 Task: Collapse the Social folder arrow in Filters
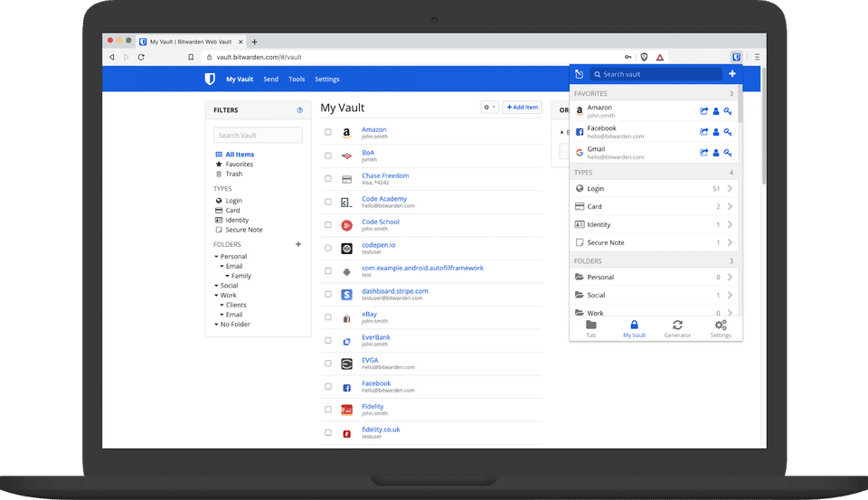point(216,286)
